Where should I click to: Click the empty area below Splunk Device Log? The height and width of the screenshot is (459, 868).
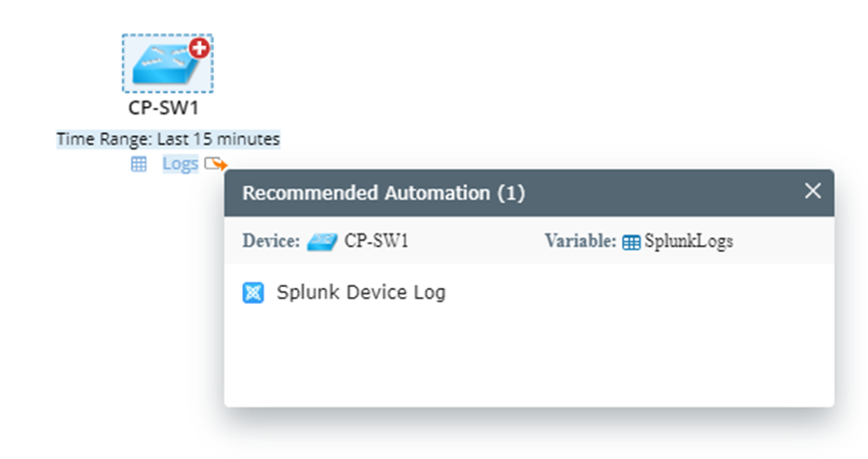click(x=527, y=356)
